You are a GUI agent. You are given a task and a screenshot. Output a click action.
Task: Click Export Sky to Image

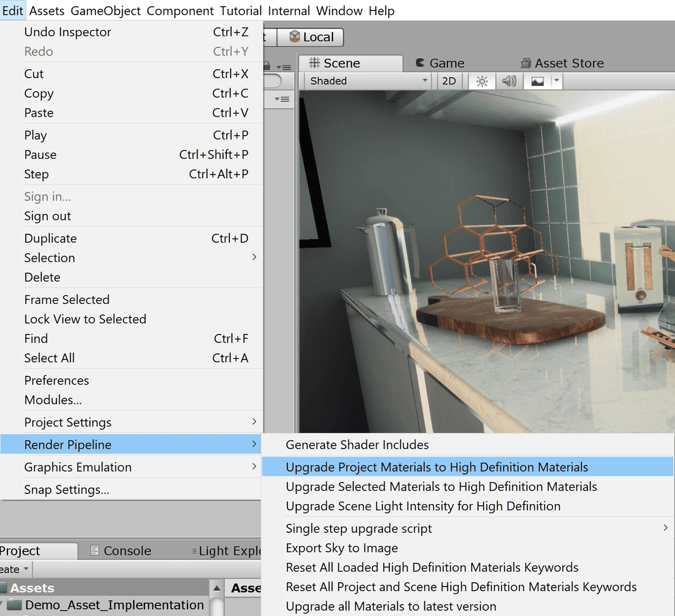click(x=341, y=548)
